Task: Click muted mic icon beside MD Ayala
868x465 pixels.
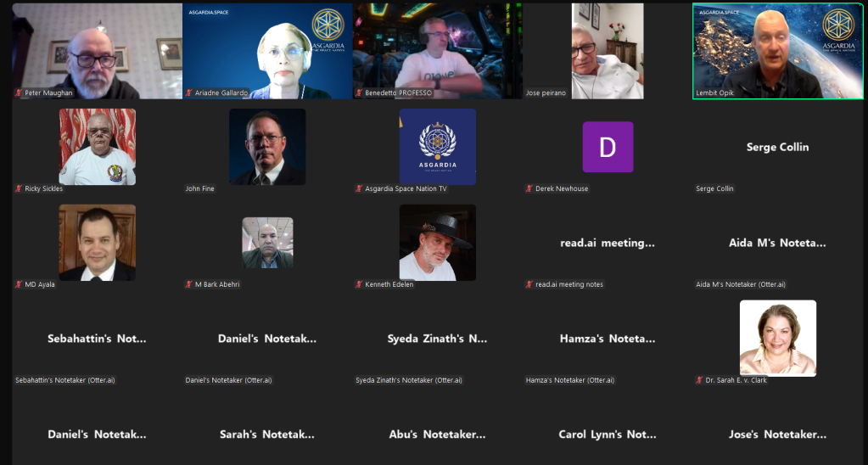Action: pyautogui.click(x=19, y=284)
